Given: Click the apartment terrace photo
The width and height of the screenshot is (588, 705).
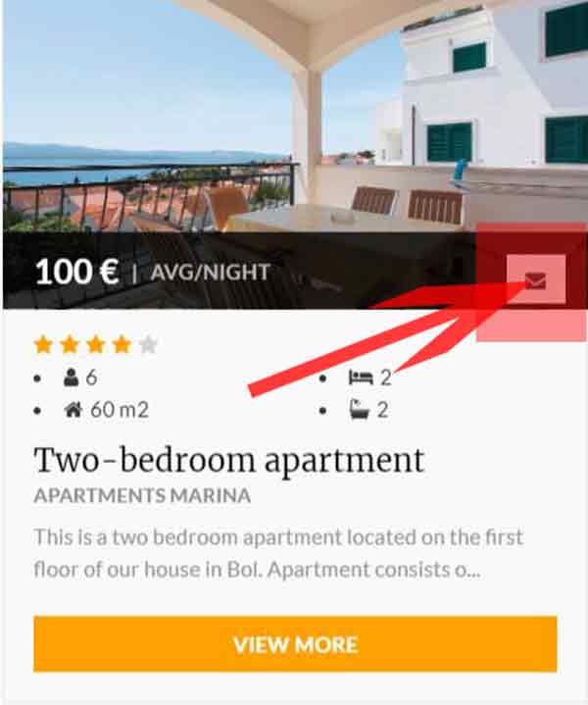Looking at the screenshot, I should tap(295, 116).
